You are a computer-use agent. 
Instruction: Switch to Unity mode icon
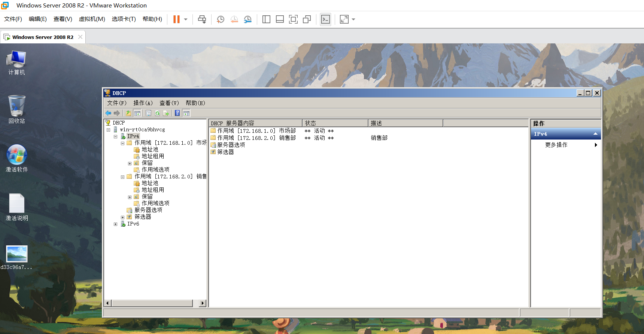[307, 19]
